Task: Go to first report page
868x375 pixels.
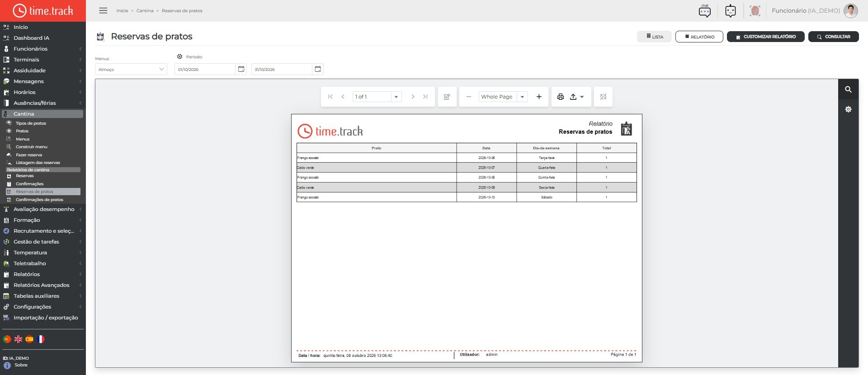Action: pyautogui.click(x=330, y=97)
